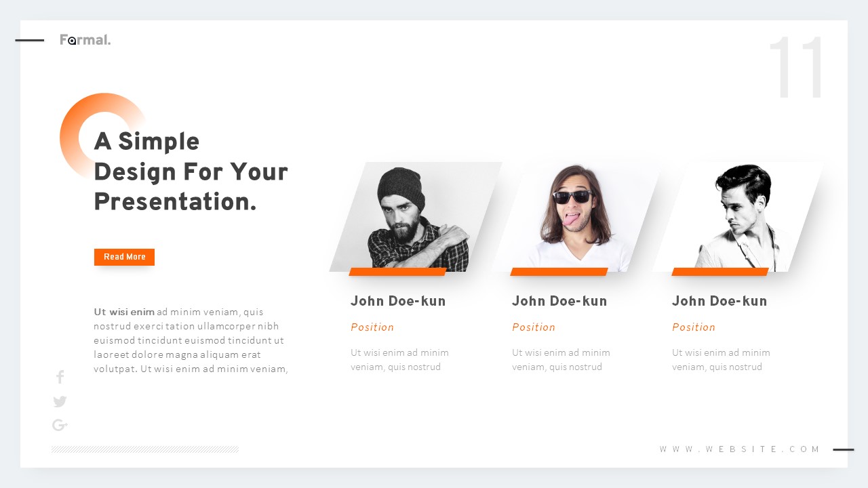The width and height of the screenshot is (868, 488).
Task: Click the dash mark beside the website URL
Action: (x=843, y=449)
